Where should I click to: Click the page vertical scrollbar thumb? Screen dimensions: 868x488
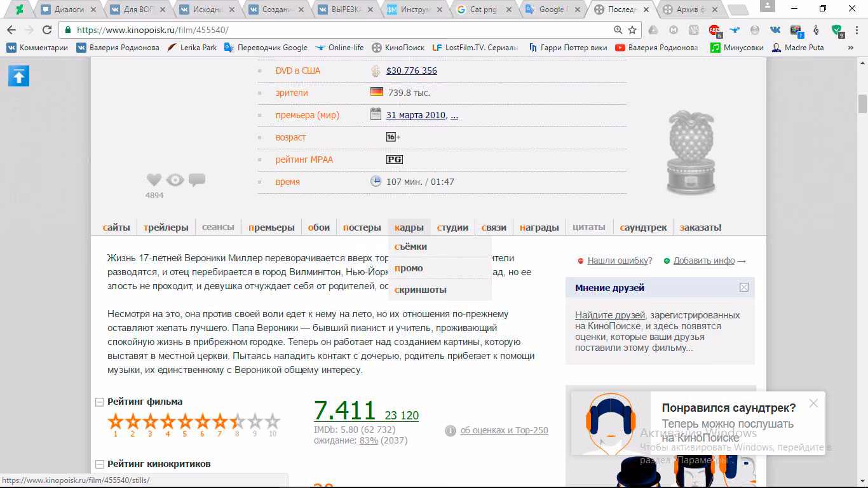point(862,103)
